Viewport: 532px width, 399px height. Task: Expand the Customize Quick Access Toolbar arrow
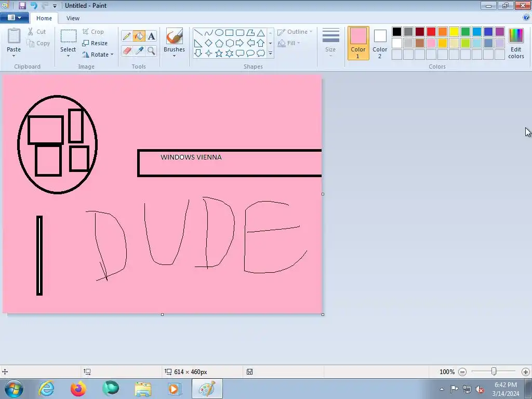pyautogui.click(x=55, y=6)
